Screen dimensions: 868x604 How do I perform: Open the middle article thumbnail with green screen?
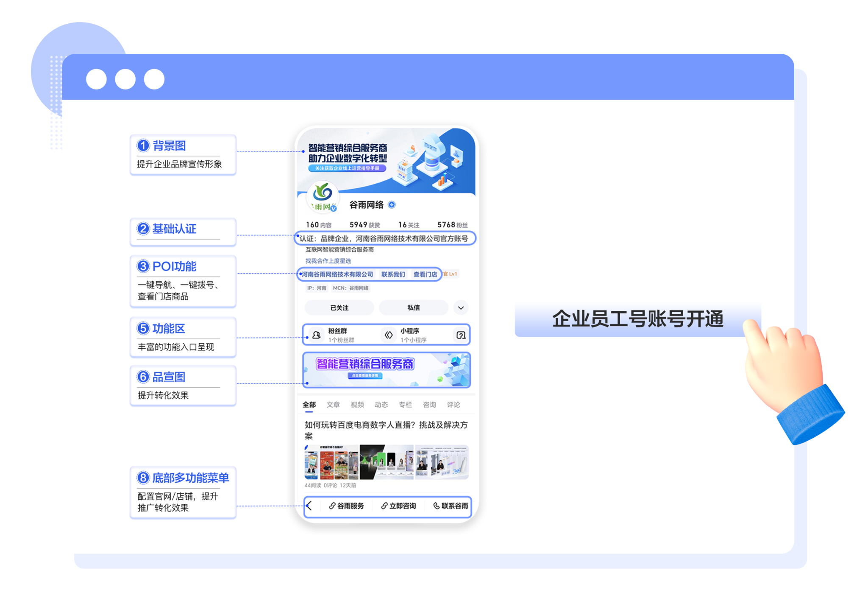[x=387, y=462]
